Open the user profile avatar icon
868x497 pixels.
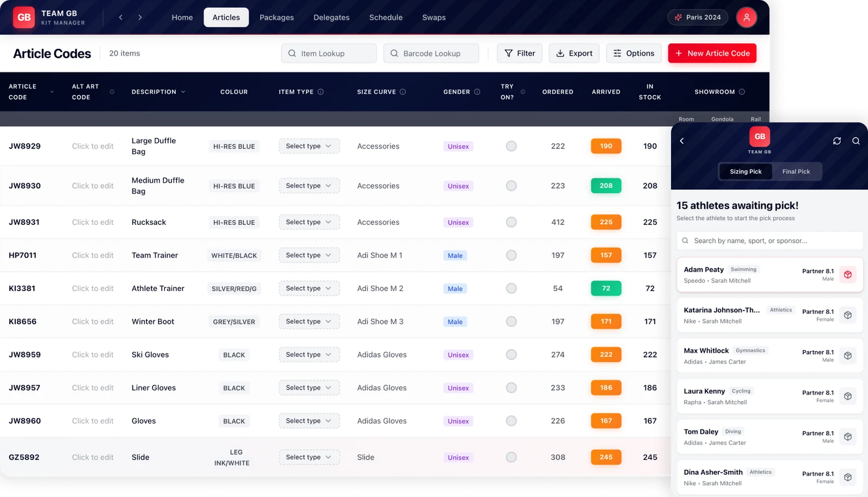click(x=746, y=17)
